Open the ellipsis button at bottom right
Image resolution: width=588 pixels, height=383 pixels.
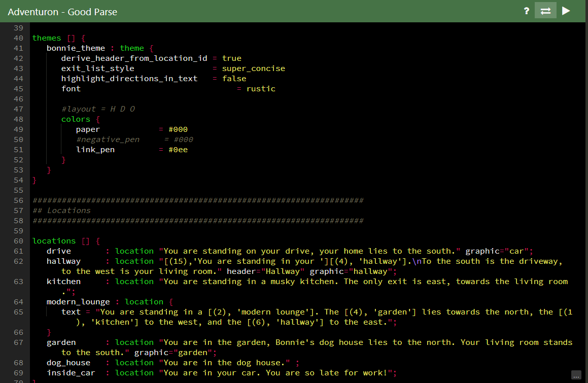[x=576, y=375]
